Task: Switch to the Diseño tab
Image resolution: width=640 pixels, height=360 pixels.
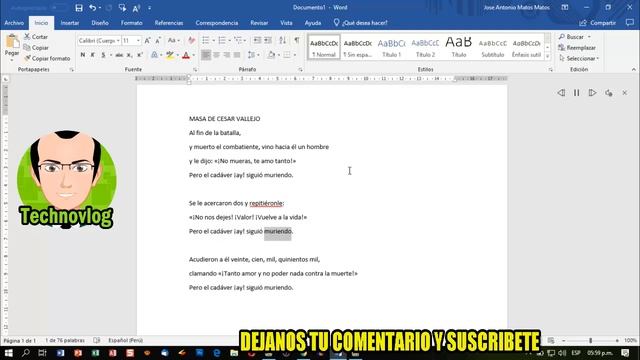Action: (x=100, y=23)
